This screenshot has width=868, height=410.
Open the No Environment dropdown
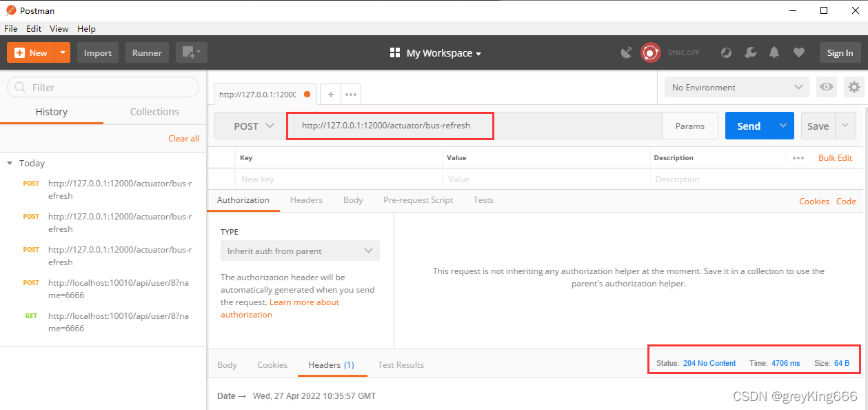point(736,87)
